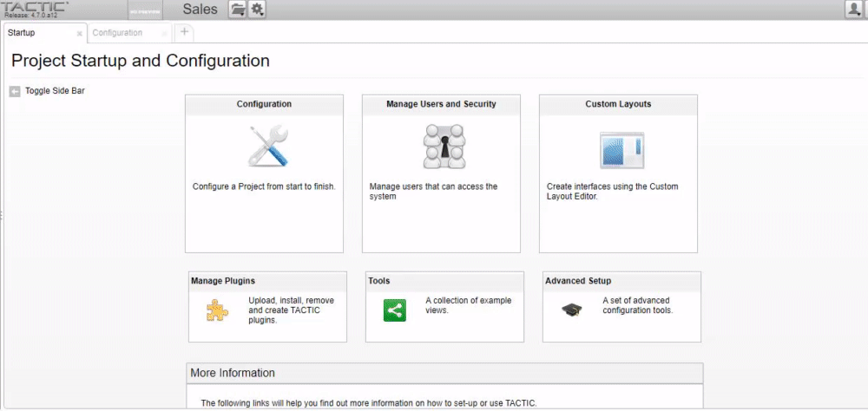868x411 pixels.
Task: Open Manage Users and Security card header
Action: [441, 105]
